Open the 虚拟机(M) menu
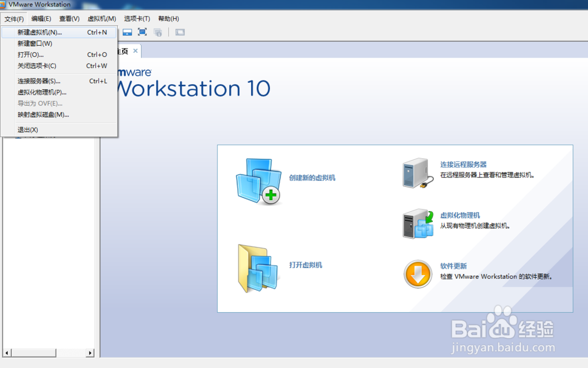 coord(102,19)
